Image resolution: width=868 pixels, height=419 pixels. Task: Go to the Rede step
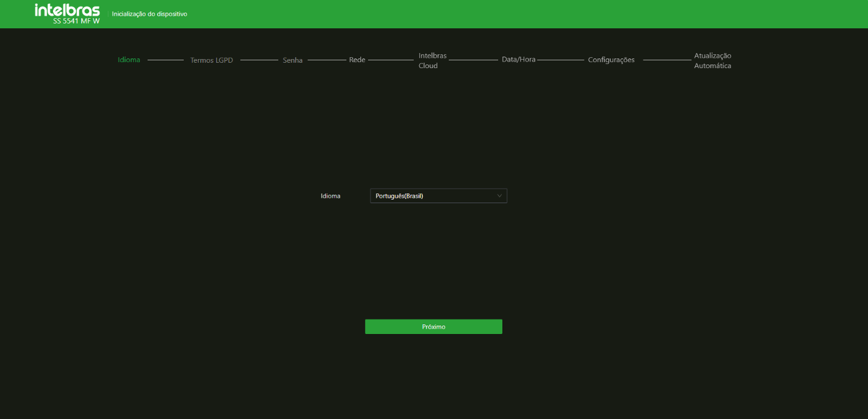point(357,60)
